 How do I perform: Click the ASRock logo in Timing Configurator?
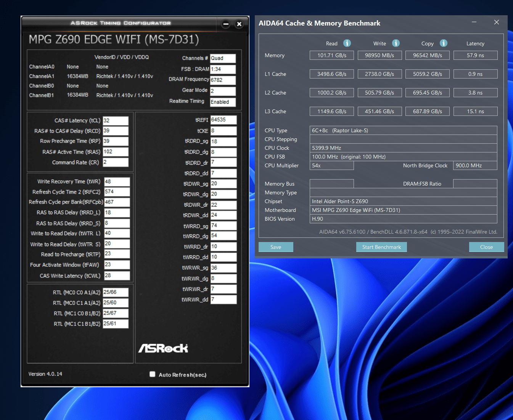coord(163,348)
